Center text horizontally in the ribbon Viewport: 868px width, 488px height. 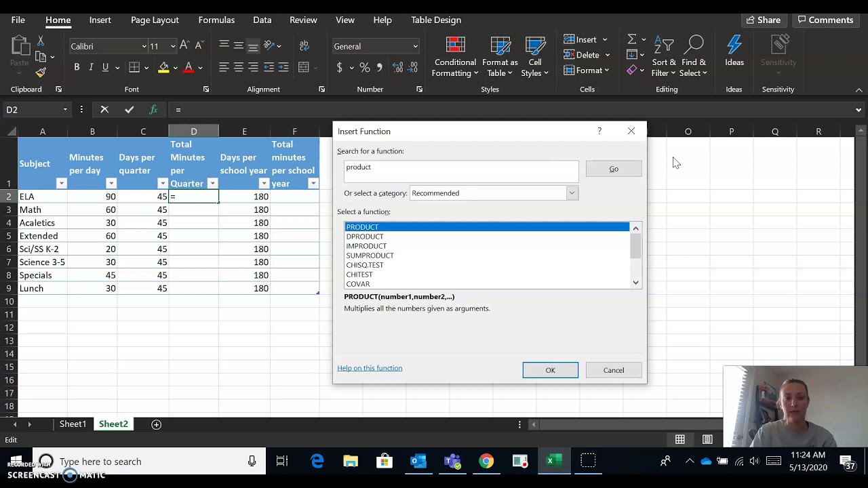pos(239,67)
